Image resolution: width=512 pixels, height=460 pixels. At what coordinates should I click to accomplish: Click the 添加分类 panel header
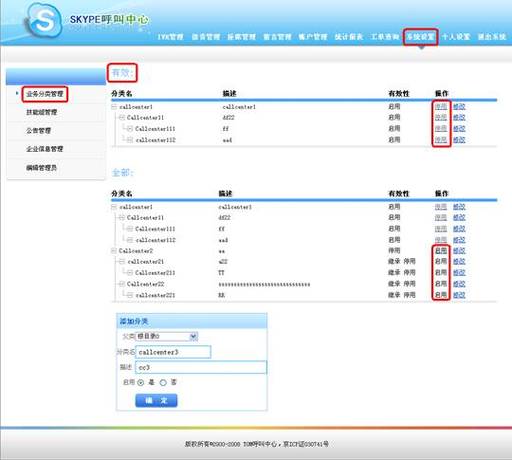pos(192,321)
